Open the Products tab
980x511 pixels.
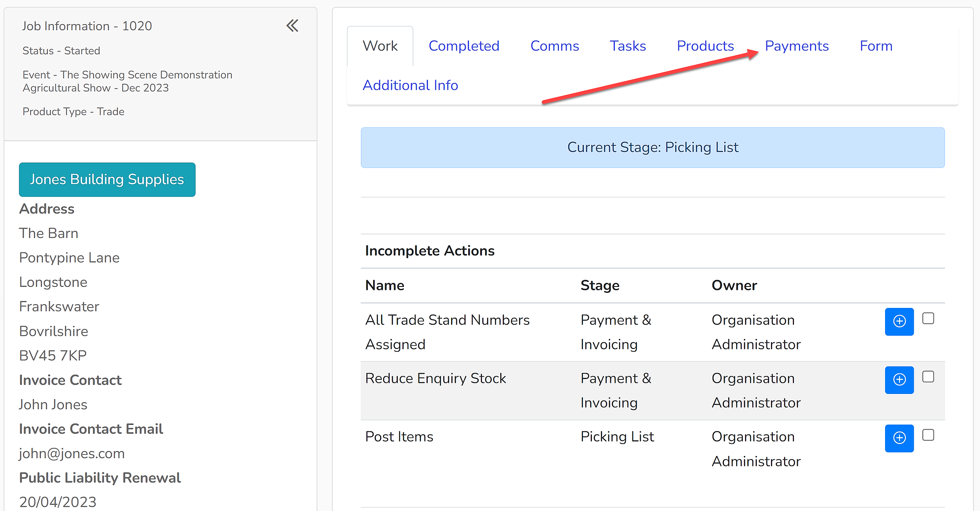pos(705,46)
